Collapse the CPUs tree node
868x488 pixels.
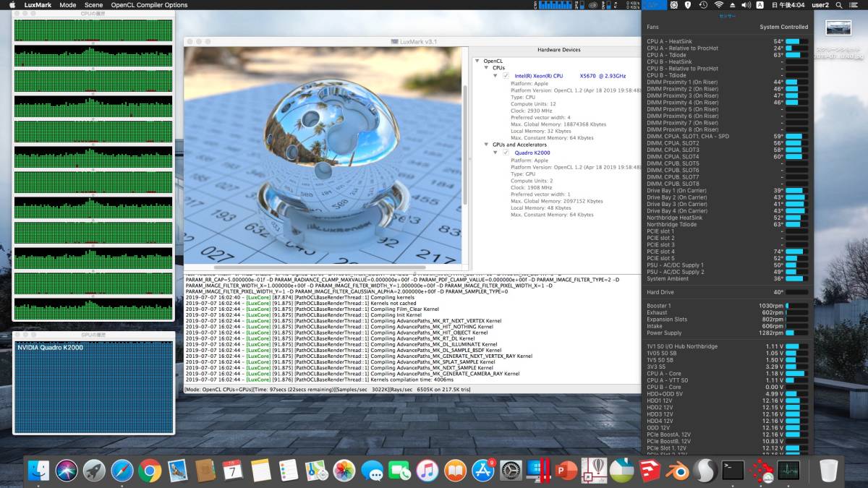pos(486,68)
